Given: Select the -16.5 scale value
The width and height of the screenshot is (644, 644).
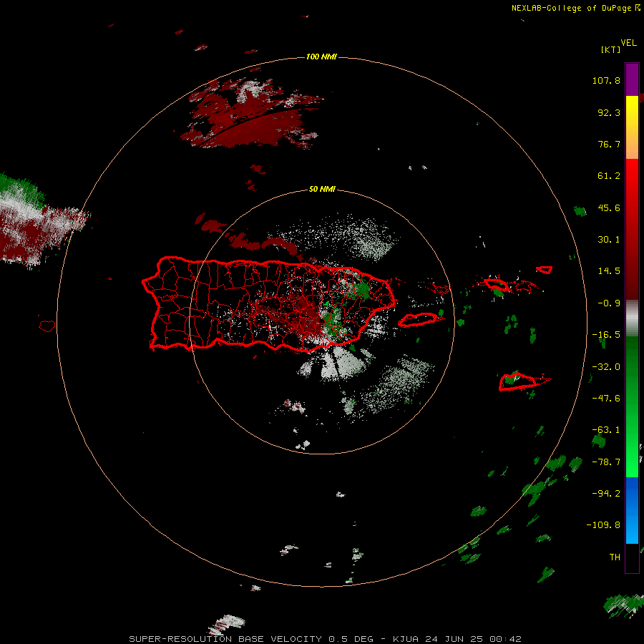Looking at the screenshot, I should click(x=606, y=335).
